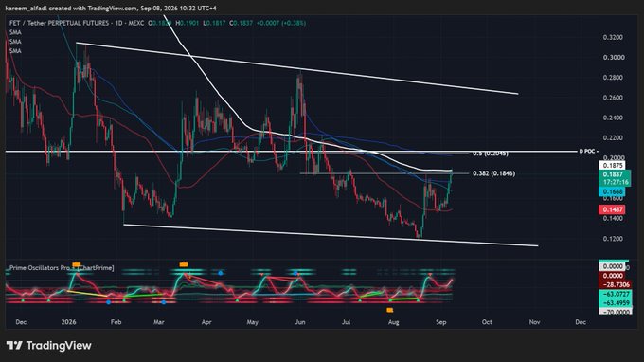Click the +0.0007 (+0.38%) change value

click(x=281, y=23)
